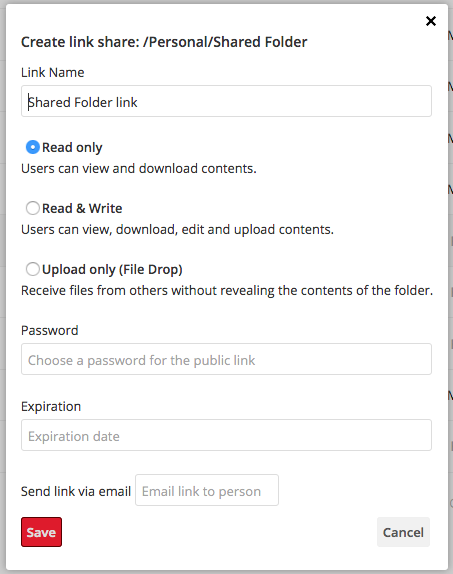Close the Create link share dialog
453x574 pixels.
pos(431,21)
